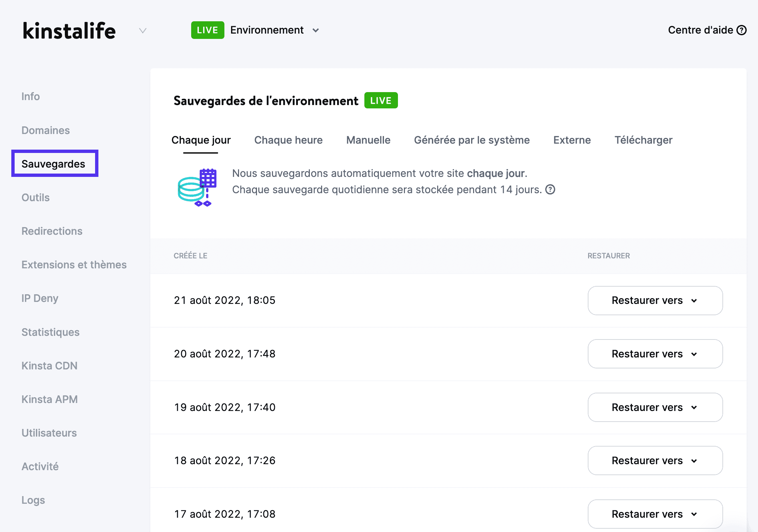Viewport: 758px width, 532px height.
Task: Select the Externe backup tab
Action: (x=572, y=140)
